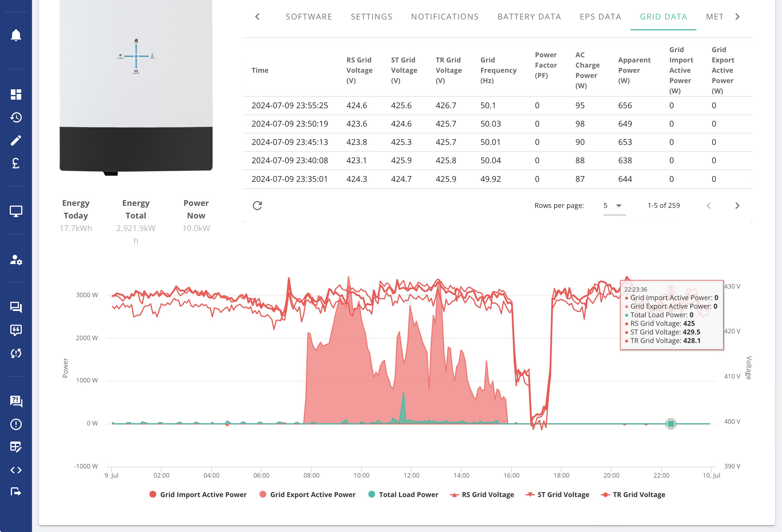Toggle Grid Import Active Power series
Image resolution: width=782 pixels, height=532 pixels.
pyautogui.click(x=198, y=495)
